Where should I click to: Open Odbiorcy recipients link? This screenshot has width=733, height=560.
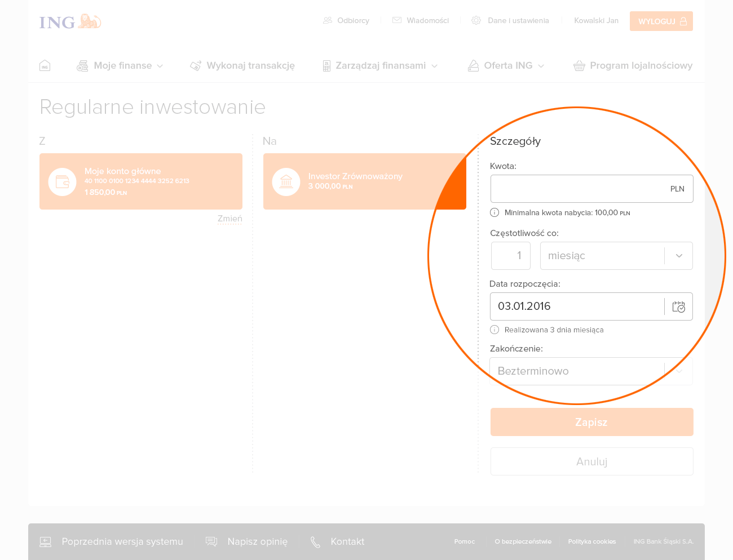pos(353,20)
